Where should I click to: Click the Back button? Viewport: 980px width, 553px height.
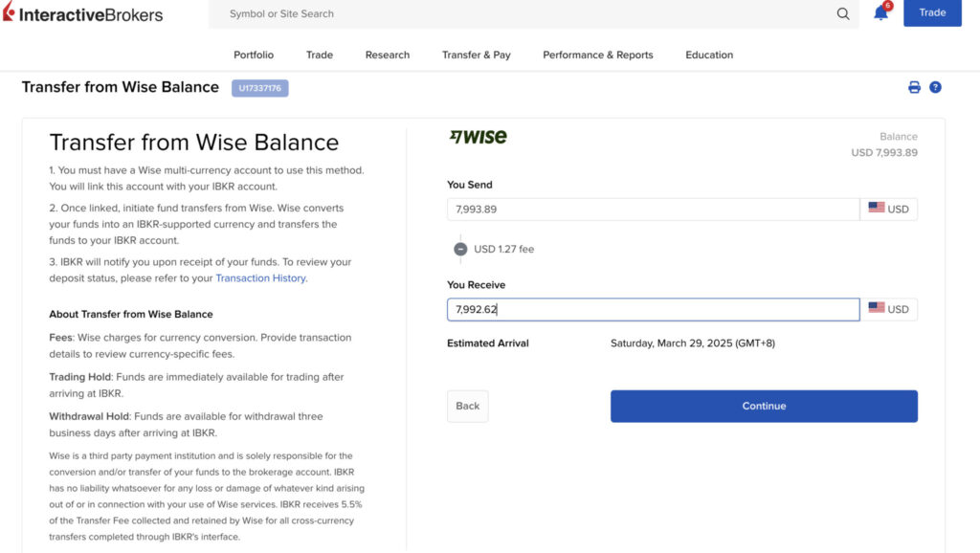click(467, 406)
